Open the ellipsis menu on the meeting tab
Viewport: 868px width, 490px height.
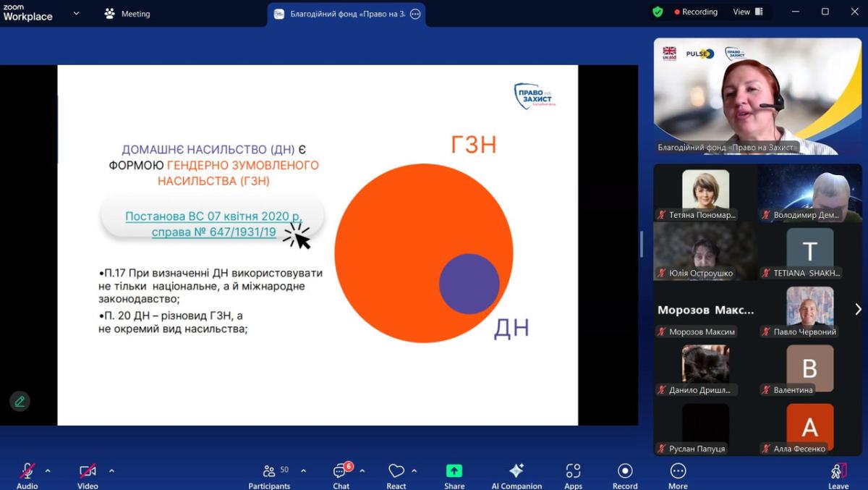(x=415, y=14)
